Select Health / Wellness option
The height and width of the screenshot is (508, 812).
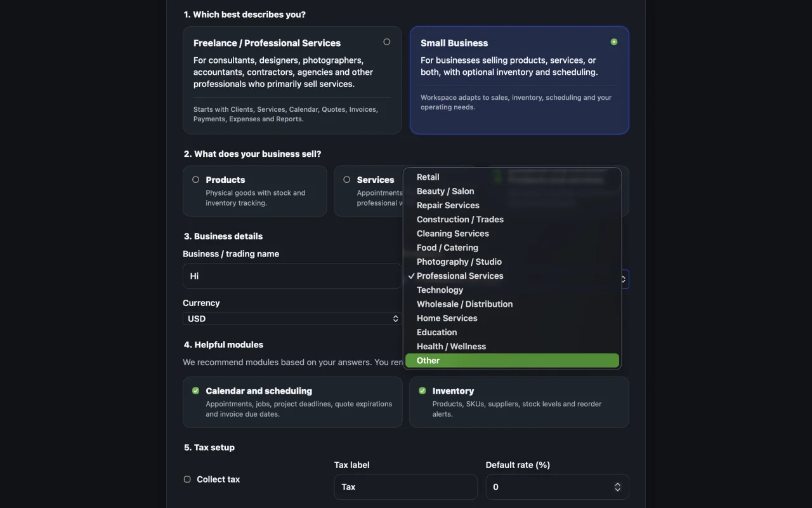click(512, 346)
